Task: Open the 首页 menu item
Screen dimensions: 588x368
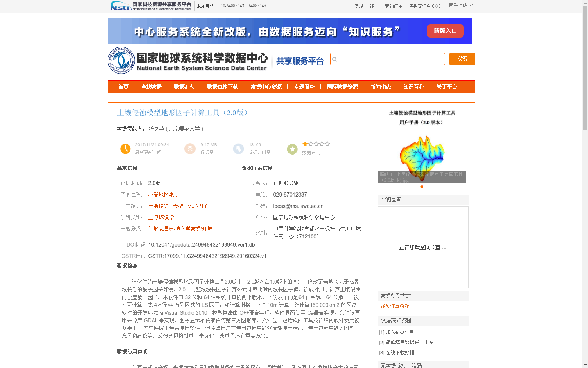Action: pyautogui.click(x=123, y=87)
